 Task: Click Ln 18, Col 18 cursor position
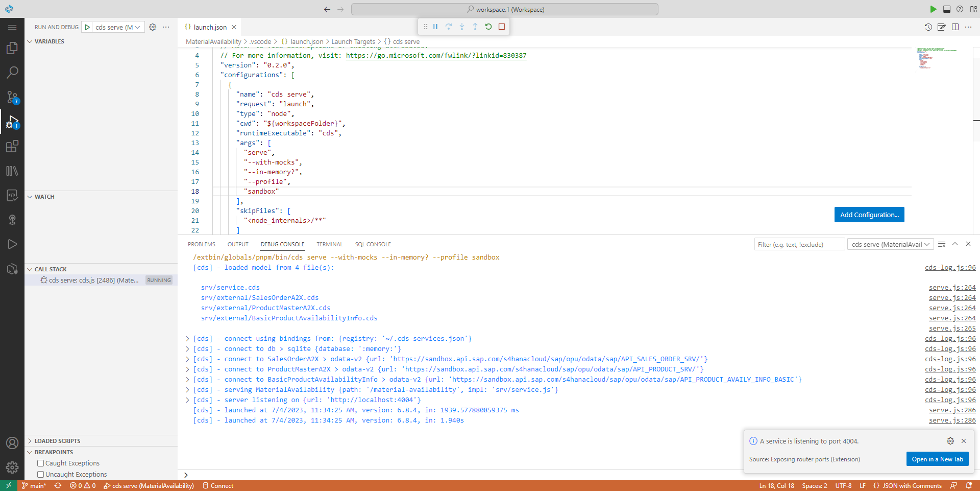(776, 485)
